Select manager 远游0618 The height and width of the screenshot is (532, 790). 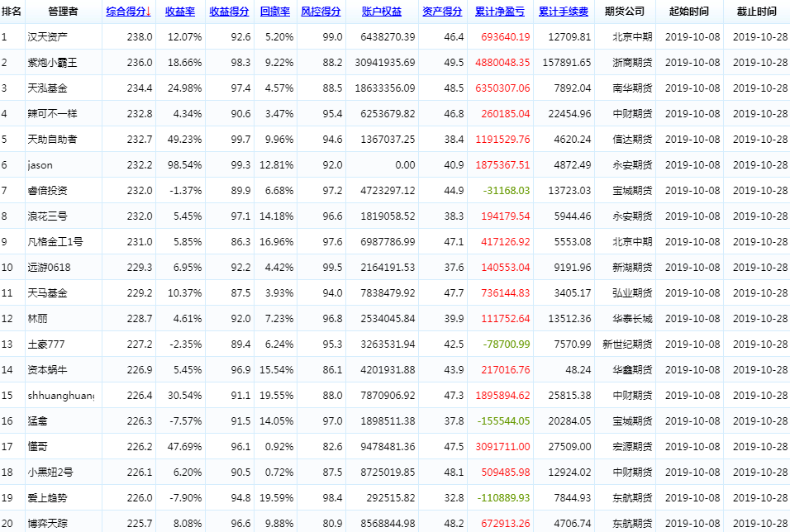49,268
